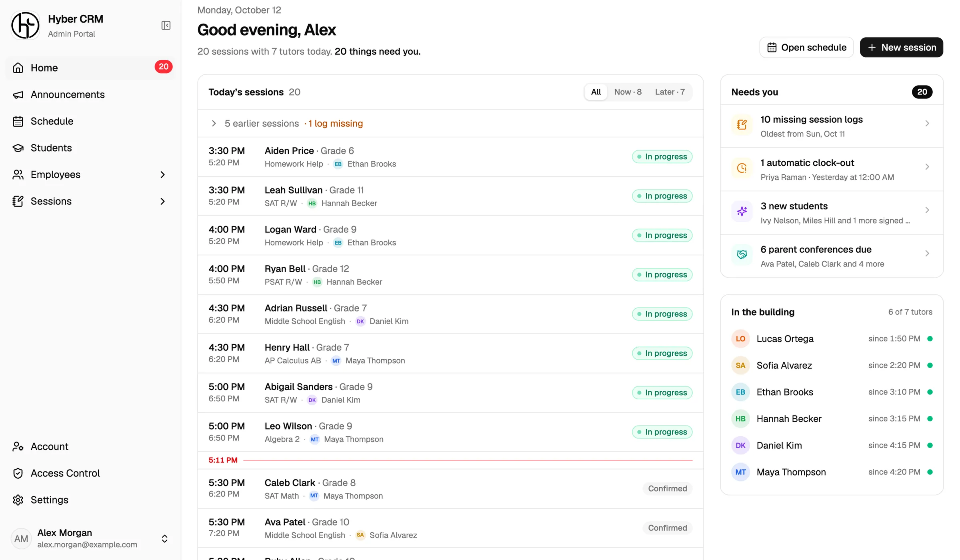960x560 pixels.
Task: Click Hannah Becker tutor chip in Ryan Bell row
Action: click(x=347, y=282)
